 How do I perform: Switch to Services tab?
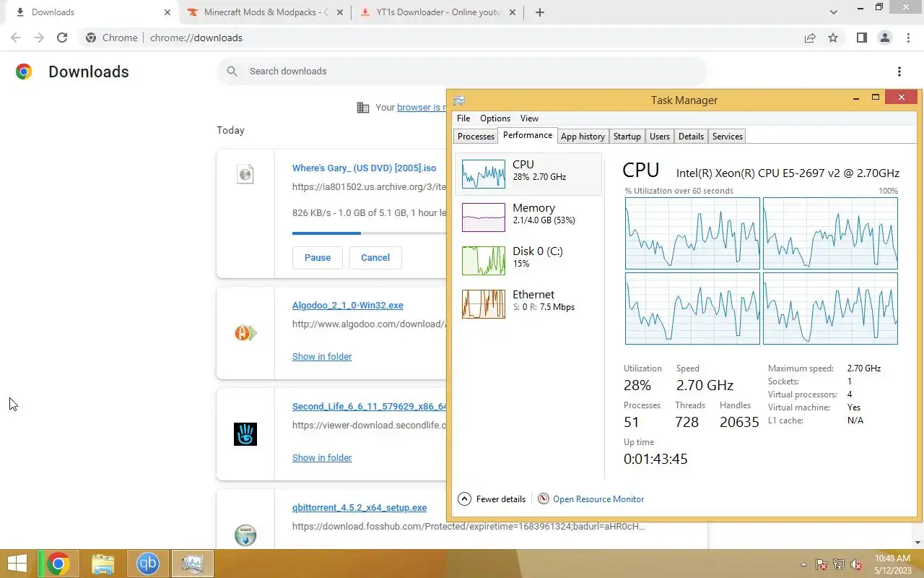pyautogui.click(x=727, y=137)
